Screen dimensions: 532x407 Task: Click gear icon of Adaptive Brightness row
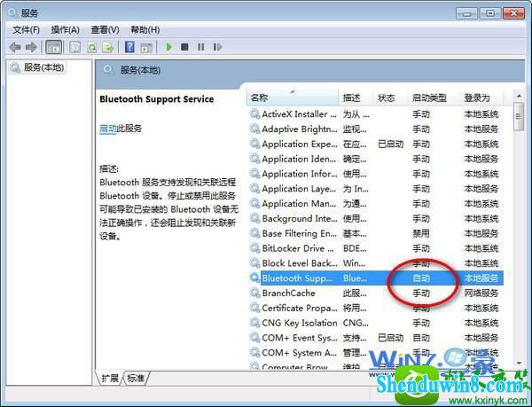pyautogui.click(x=254, y=129)
